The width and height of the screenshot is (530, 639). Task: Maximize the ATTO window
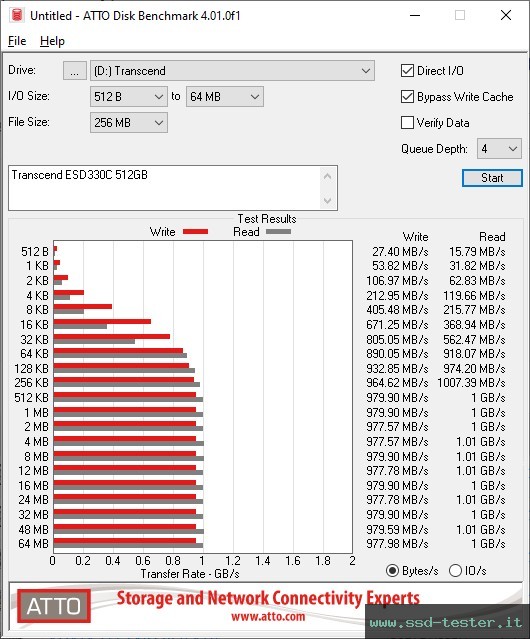click(460, 15)
